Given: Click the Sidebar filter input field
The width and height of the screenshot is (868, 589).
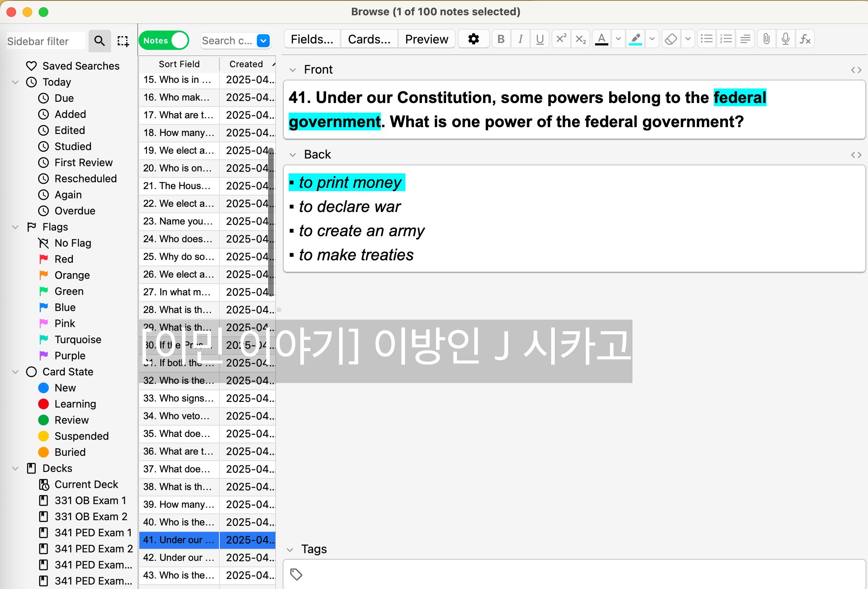Looking at the screenshot, I should coord(45,41).
